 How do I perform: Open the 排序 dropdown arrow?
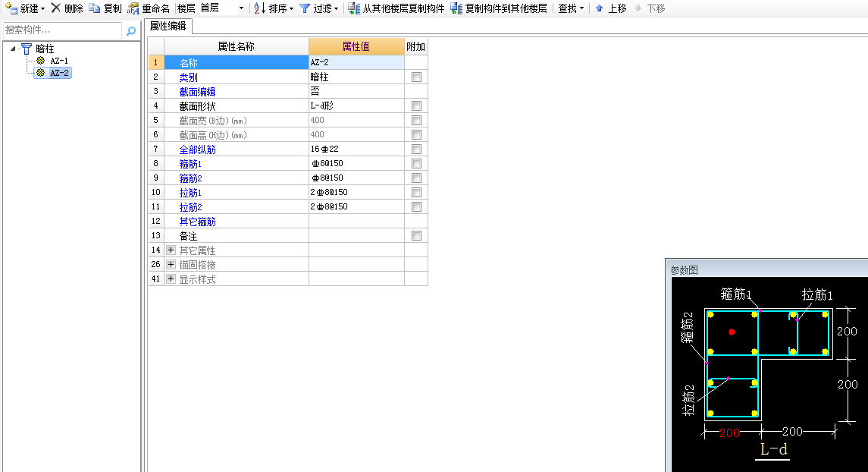(x=291, y=9)
